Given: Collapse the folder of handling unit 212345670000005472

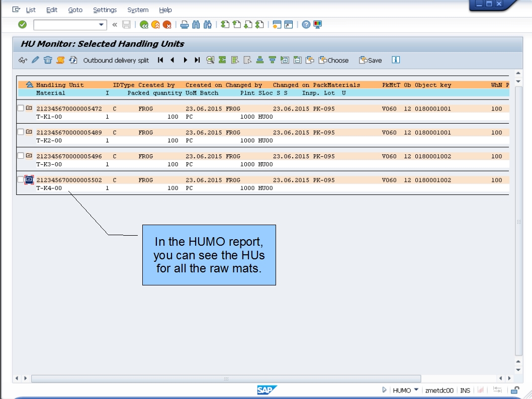Looking at the screenshot, I should (x=29, y=108).
